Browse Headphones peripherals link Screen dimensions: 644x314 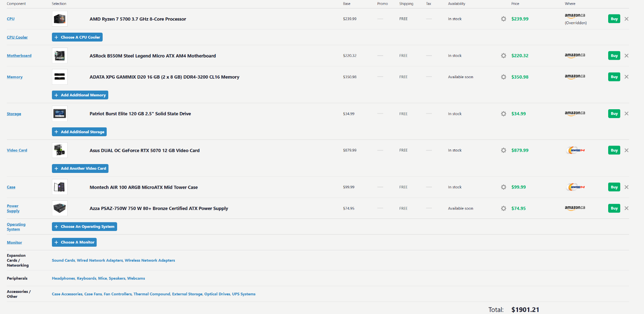click(63, 278)
